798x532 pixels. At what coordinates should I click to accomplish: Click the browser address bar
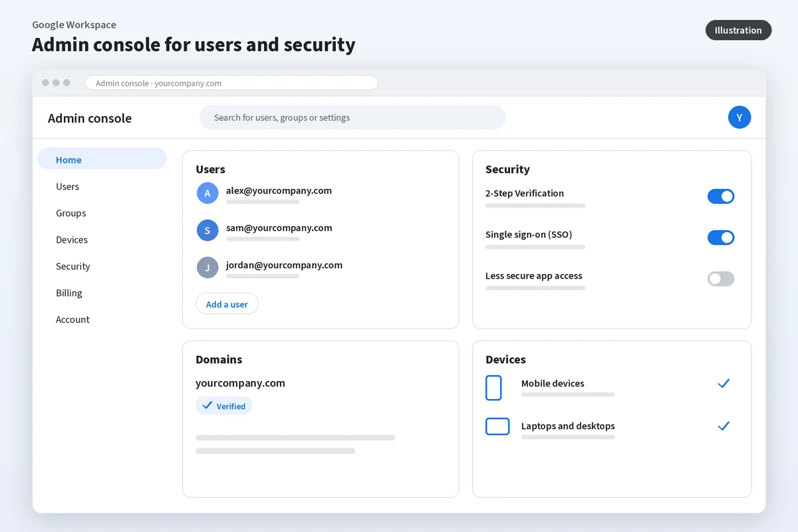click(x=231, y=83)
